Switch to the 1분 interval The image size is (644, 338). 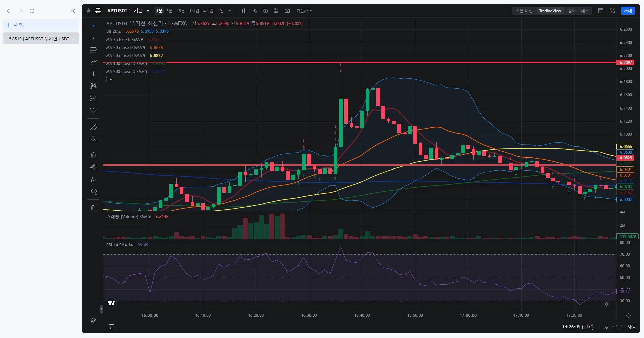tap(159, 11)
